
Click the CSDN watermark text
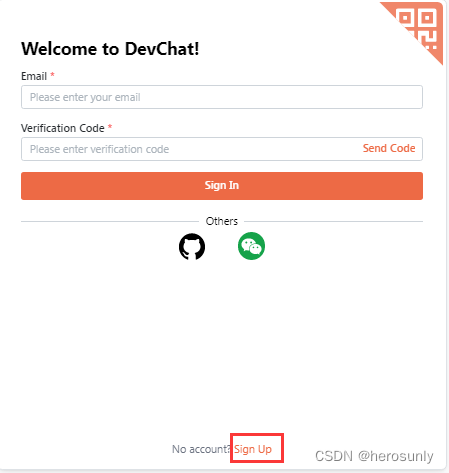334,456
